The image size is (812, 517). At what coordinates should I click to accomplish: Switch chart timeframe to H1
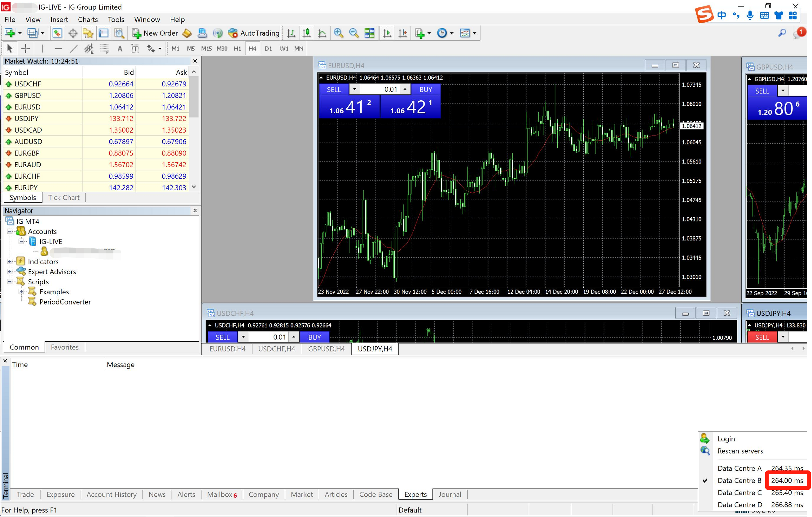(237, 49)
